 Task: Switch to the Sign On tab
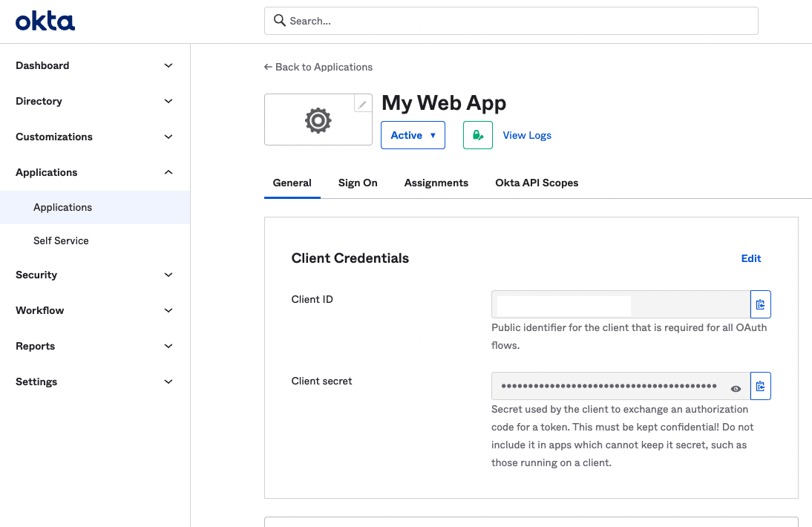358,183
